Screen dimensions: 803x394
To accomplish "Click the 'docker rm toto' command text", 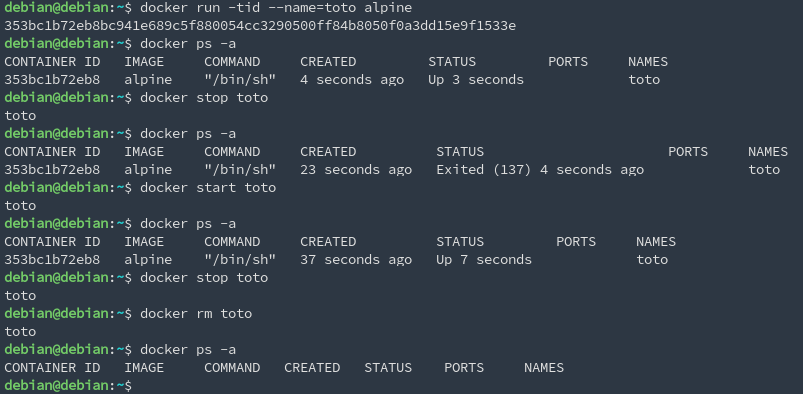I will tap(196, 313).
